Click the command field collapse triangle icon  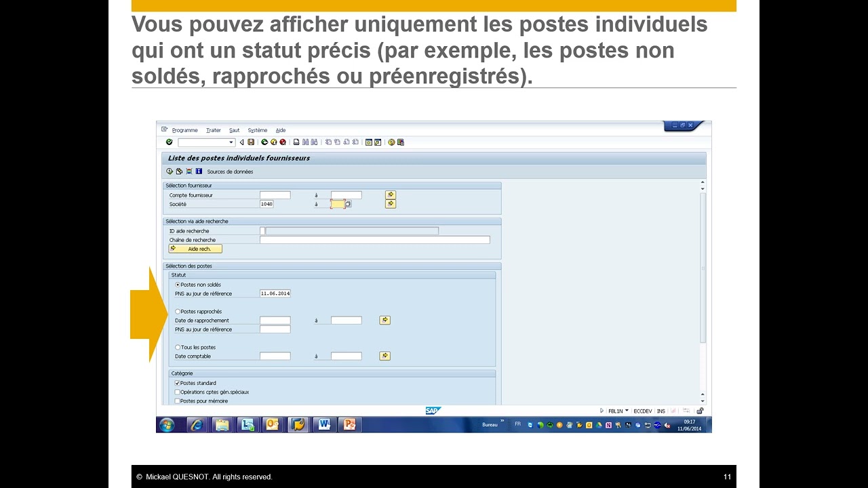[241, 142]
